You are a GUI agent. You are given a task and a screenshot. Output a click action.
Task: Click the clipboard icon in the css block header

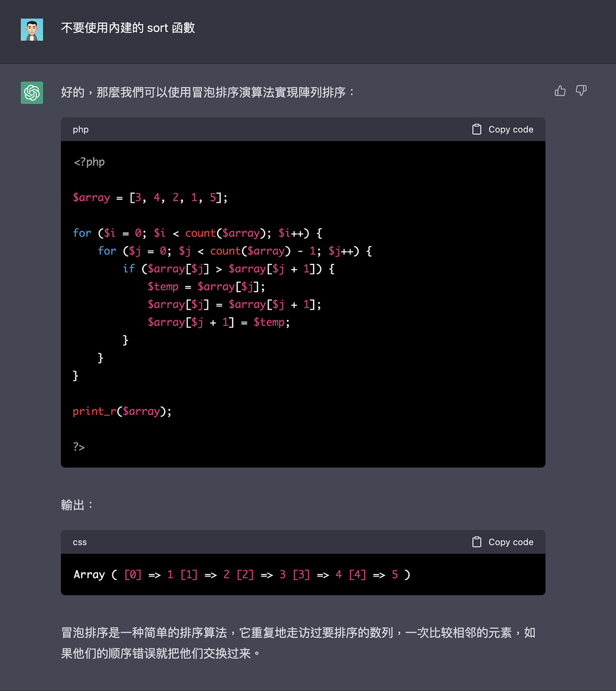477,542
